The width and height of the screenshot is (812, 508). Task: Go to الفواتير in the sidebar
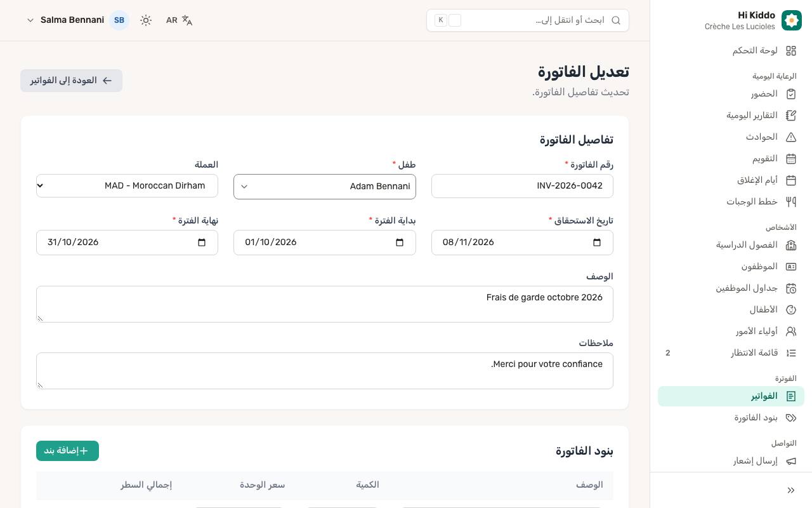click(731, 396)
